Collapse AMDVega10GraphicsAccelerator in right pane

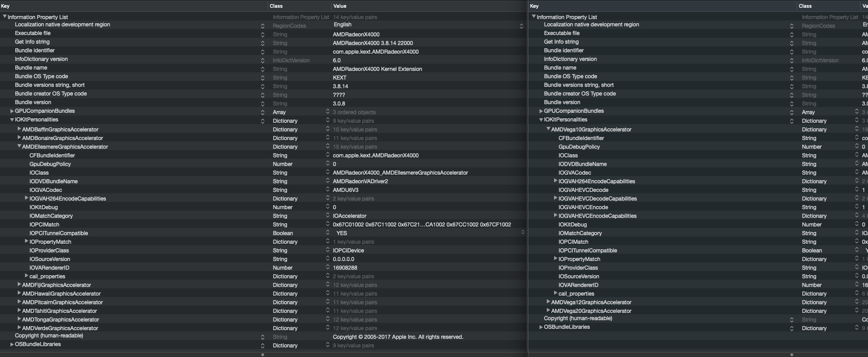click(x=548, y=129)
